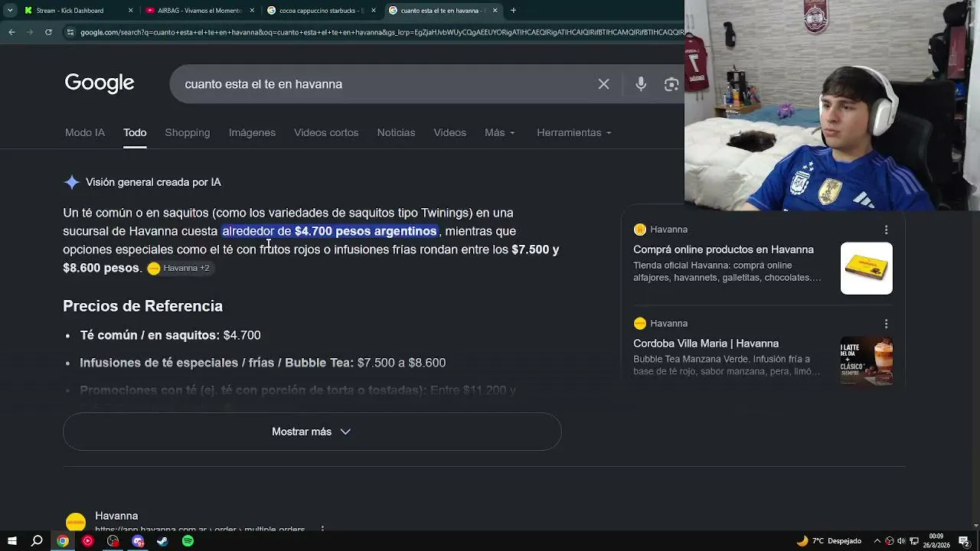Screen dimensions: 980x551
Task: Close the AIRBAG YouTube tab
Action: tap(252, 11)
